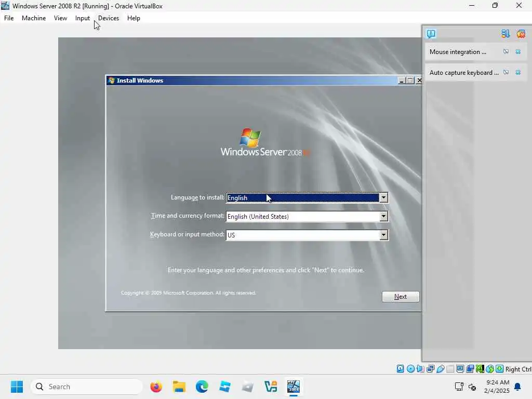Maximize the Install Windows dialog
This screenshot has height=399, width=532.
click(x=410, y=81)
